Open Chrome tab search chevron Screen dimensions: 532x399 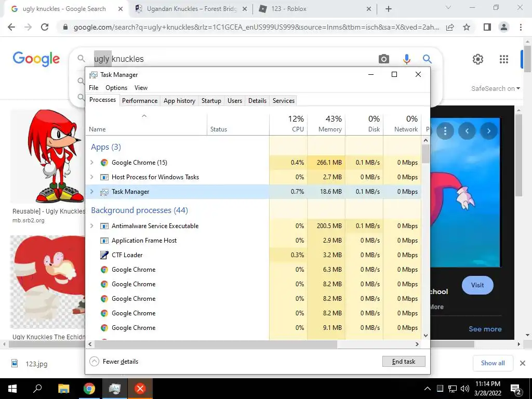coord(448,7)
